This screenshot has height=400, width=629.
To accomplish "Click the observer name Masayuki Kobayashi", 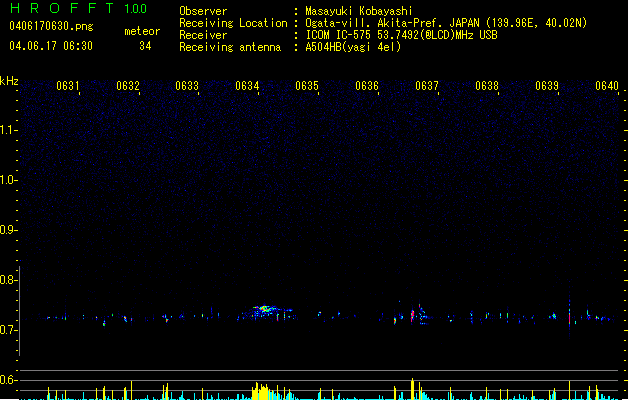I will [359, 11].
